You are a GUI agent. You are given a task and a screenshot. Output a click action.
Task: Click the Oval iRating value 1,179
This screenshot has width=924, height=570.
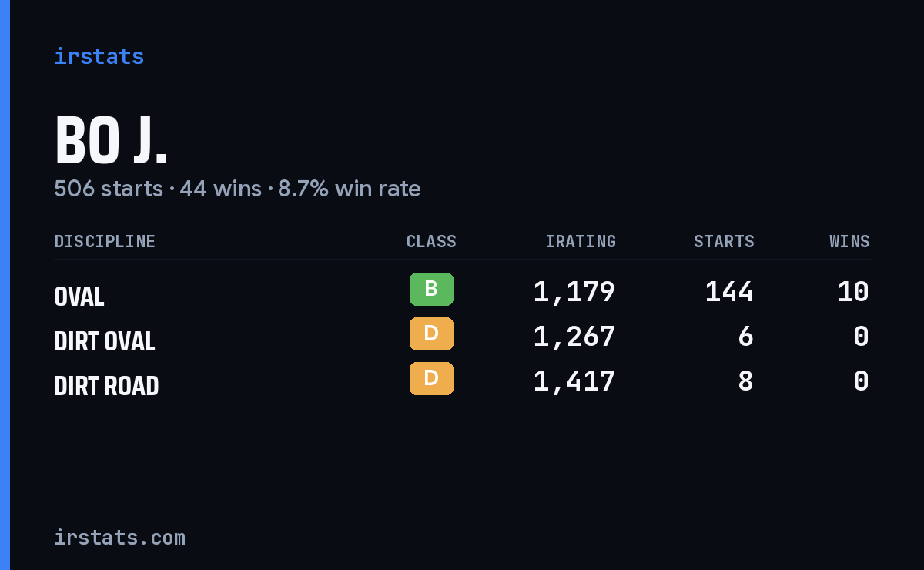(574, 292)
